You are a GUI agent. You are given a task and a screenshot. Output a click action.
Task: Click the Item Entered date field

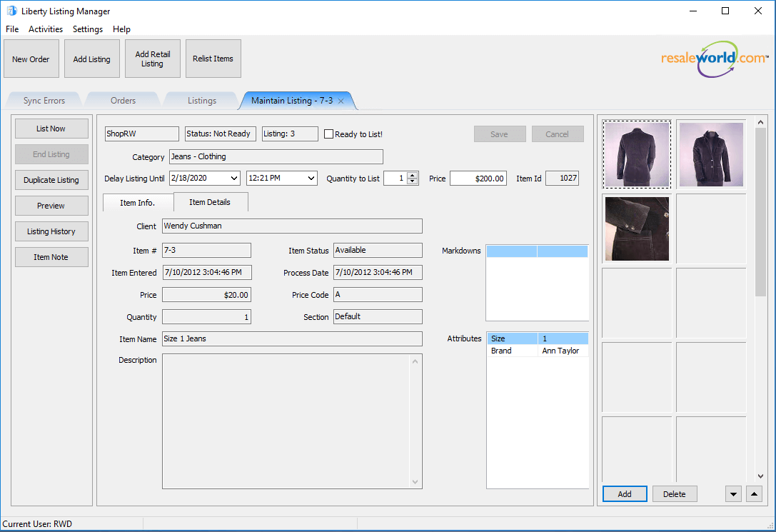[x=206, y=273]
